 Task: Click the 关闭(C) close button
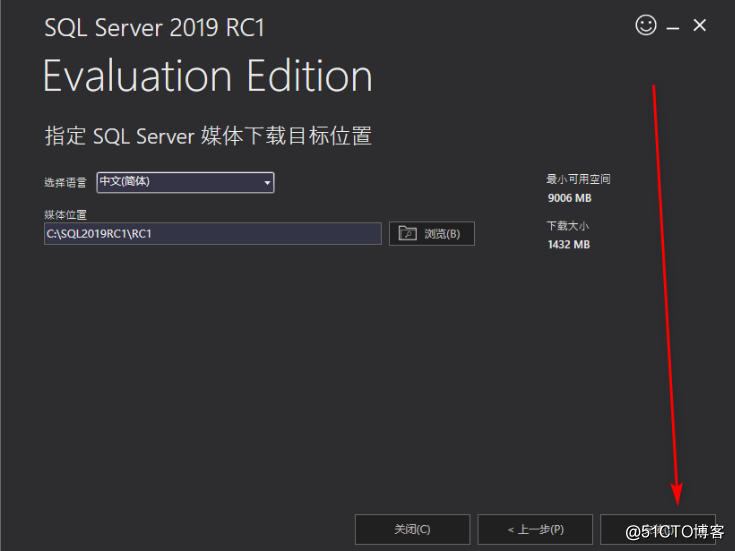point(412,529)
